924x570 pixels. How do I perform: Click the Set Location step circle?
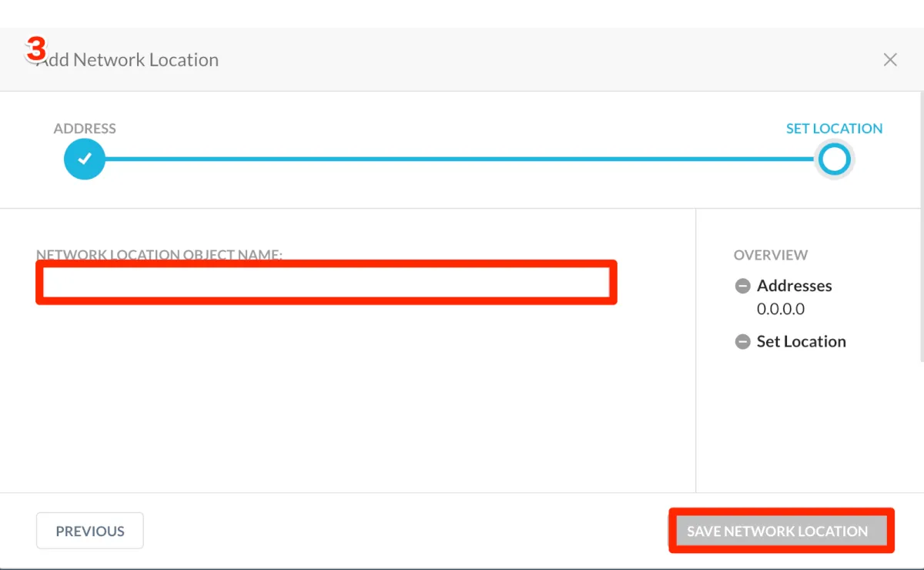pos(835,159)
